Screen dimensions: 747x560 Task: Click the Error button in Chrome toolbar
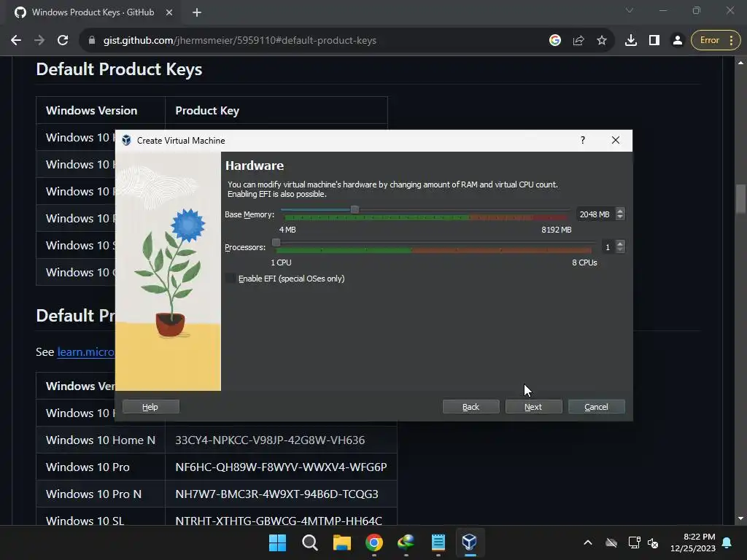pos(716,41)
